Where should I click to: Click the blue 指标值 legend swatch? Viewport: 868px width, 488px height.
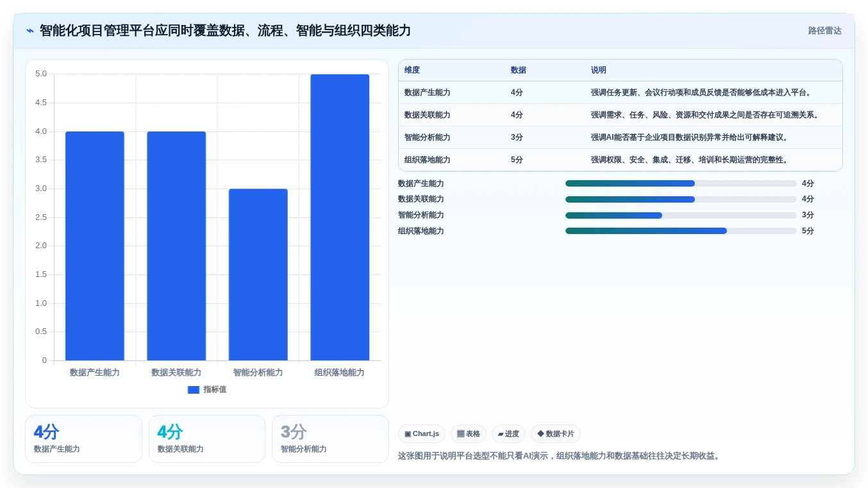click(x=194, y=390)
